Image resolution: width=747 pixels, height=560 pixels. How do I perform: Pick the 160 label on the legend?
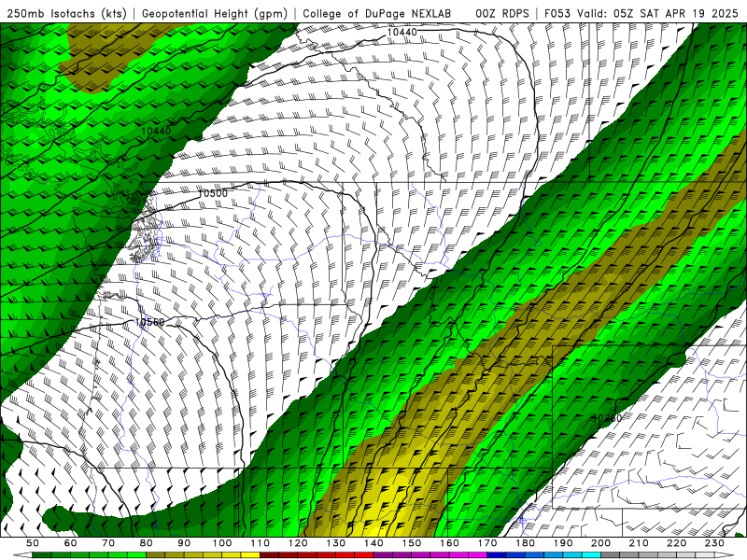click(449, 543)
